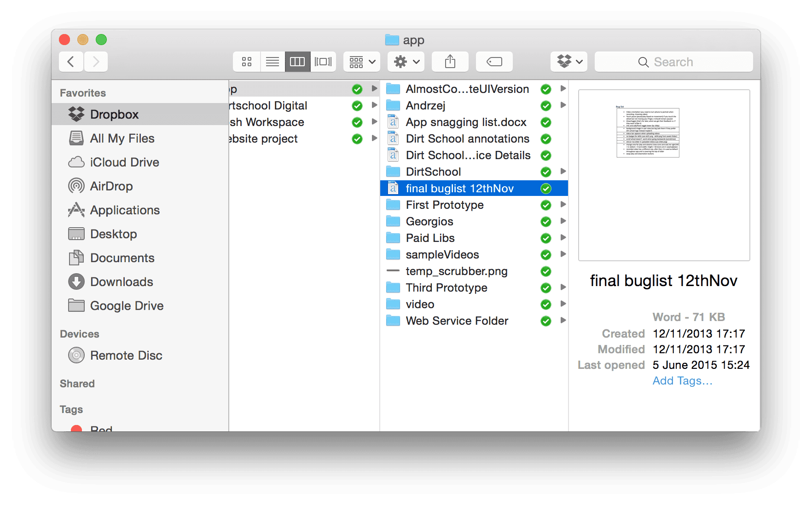This screenshot has width=812, height=505.
Task: Select Google Drive in the sidebar
Action: click(127, 306)
